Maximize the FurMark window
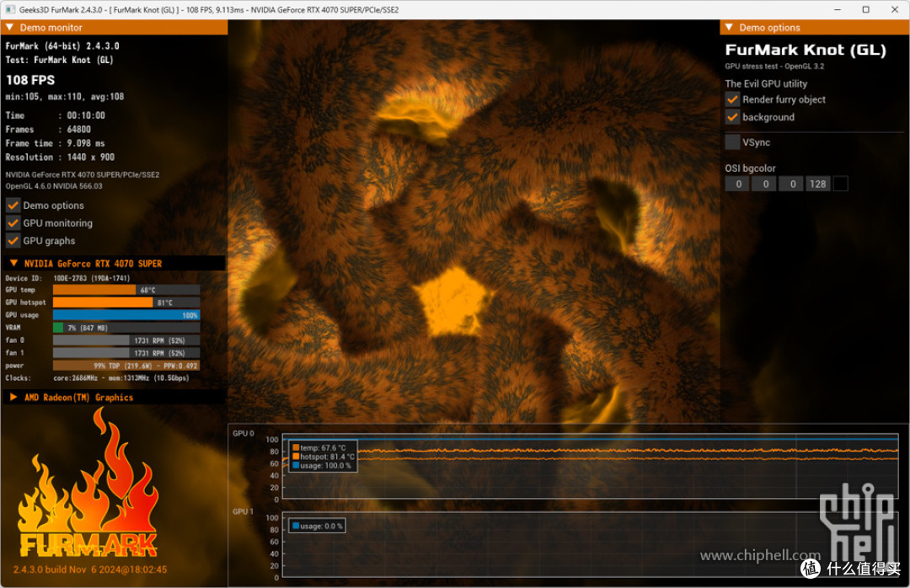910x588 pixels. (x=865, y=10)
